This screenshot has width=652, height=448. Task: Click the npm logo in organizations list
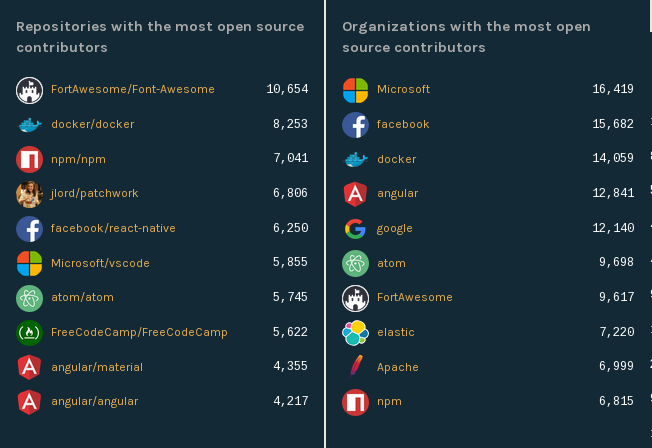click(355, 402)
